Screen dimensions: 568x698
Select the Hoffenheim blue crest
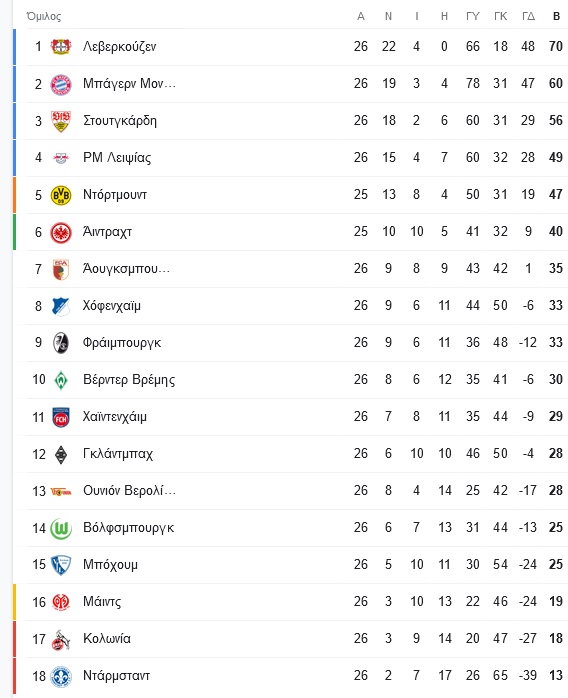click(61, 306)
